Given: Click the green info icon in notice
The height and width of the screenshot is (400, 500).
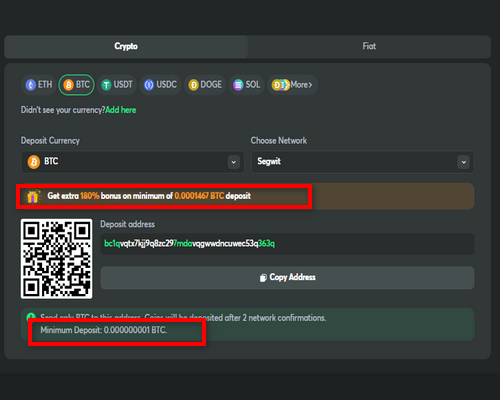Looking at the screenshot, I should [31, 317].
